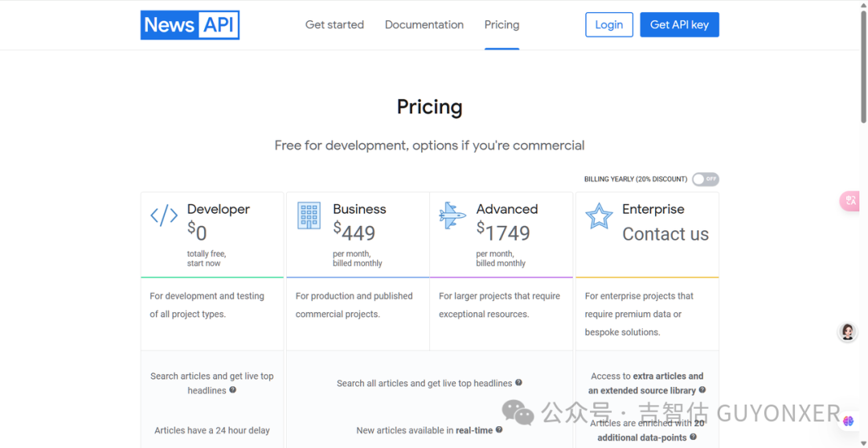Click the Business plan $449 price

point(354,232)
